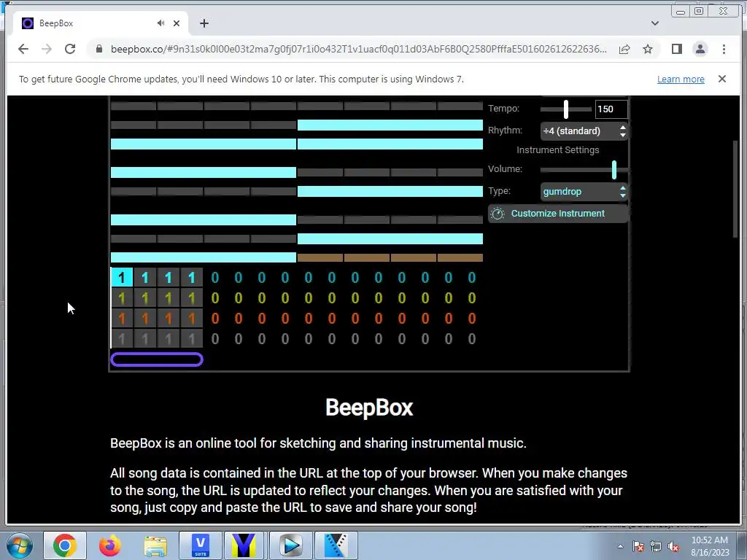This screenshot has height=560, width=747.
Task: Launch Firefox from the taskbar
Action: click(x=110, y=545)
